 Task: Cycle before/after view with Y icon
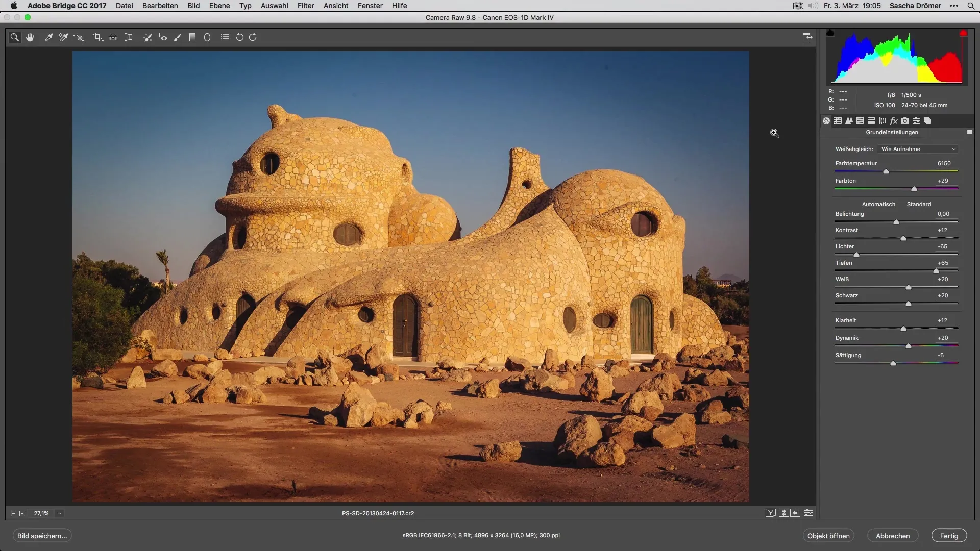click(x=771, y=513)
